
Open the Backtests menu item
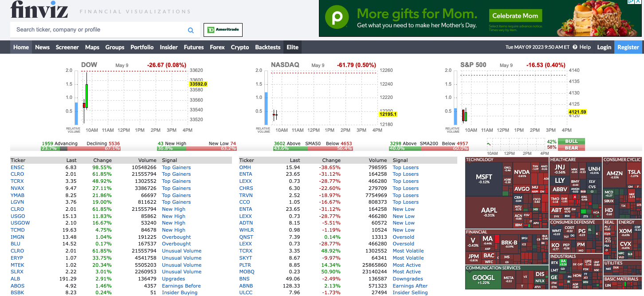[x=268, y=47]
